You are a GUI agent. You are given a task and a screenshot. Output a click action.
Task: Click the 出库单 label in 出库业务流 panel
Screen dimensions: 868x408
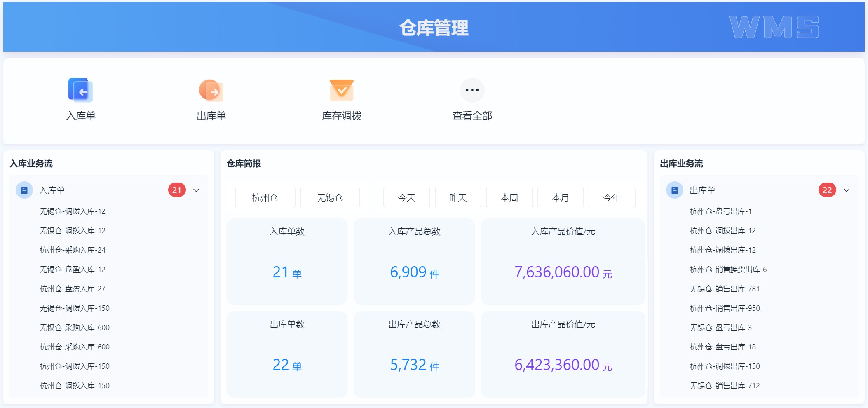703,190
